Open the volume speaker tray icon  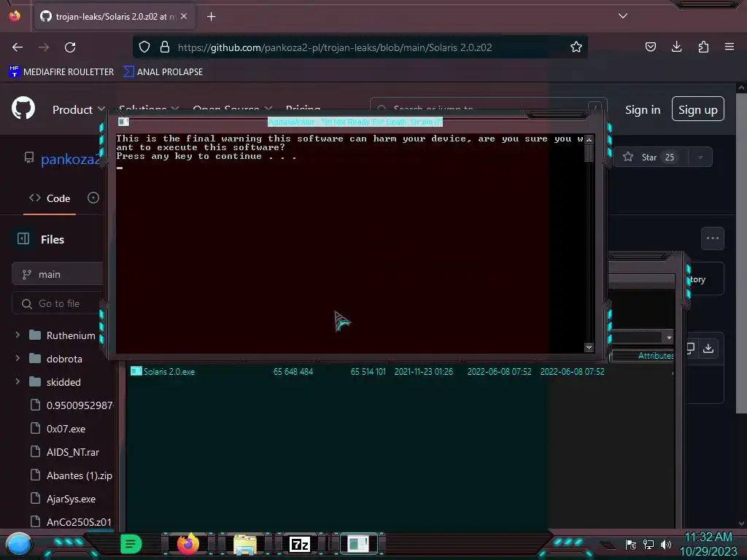click(x=666, y=544)
